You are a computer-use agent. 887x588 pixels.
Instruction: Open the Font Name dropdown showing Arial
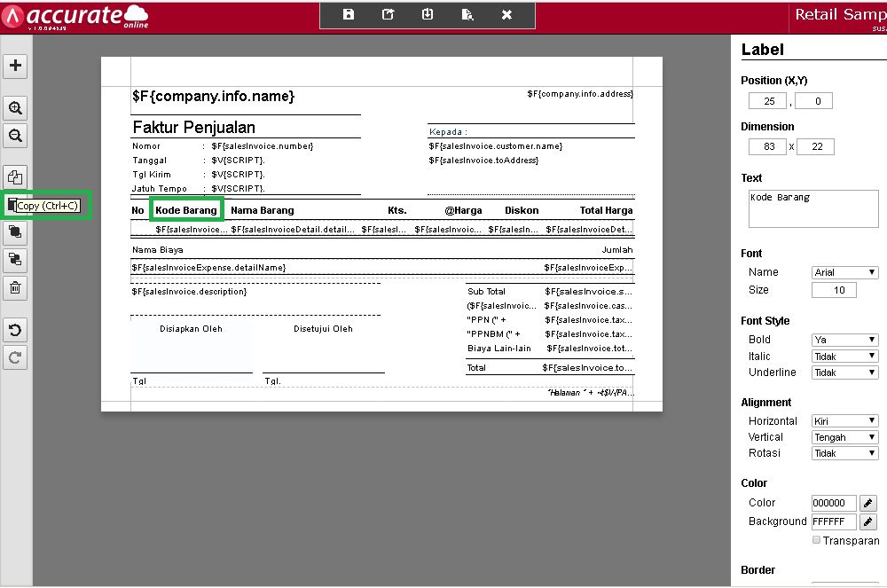(x=845, y=272)
